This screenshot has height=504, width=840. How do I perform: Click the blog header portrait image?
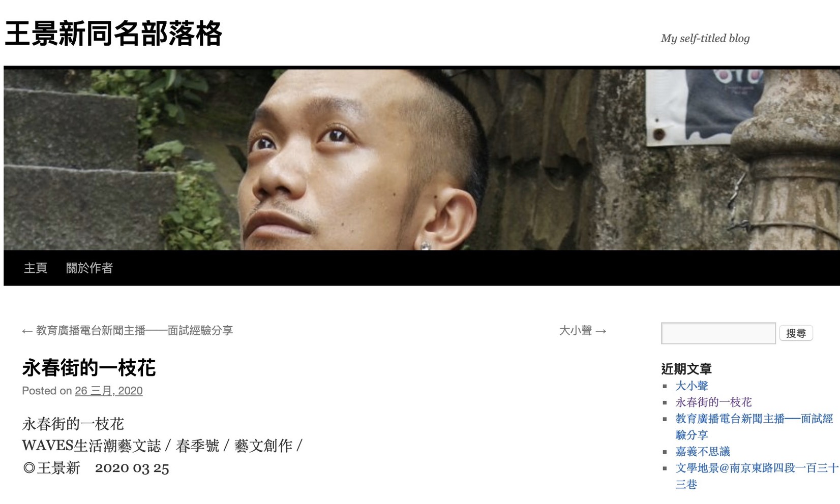[422, 159]
